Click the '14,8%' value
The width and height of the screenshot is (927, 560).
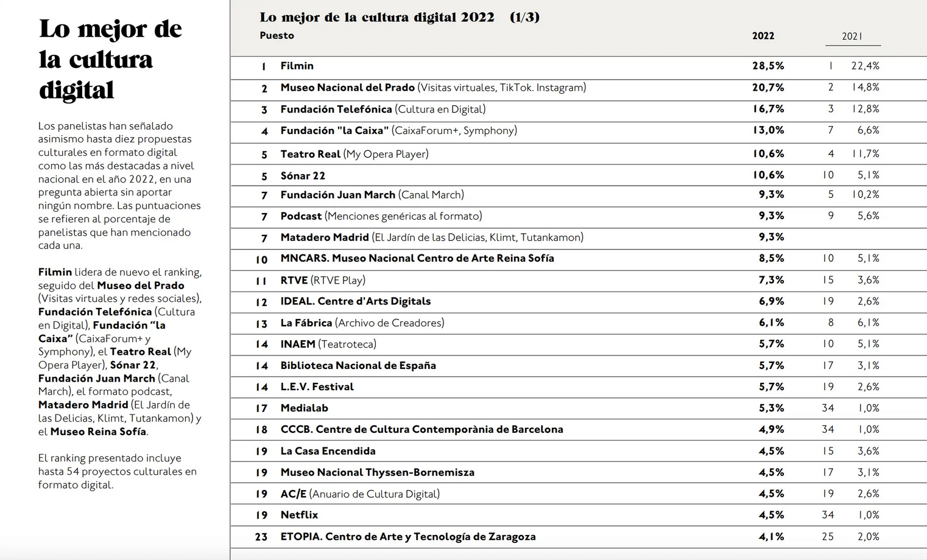[865, 87]
